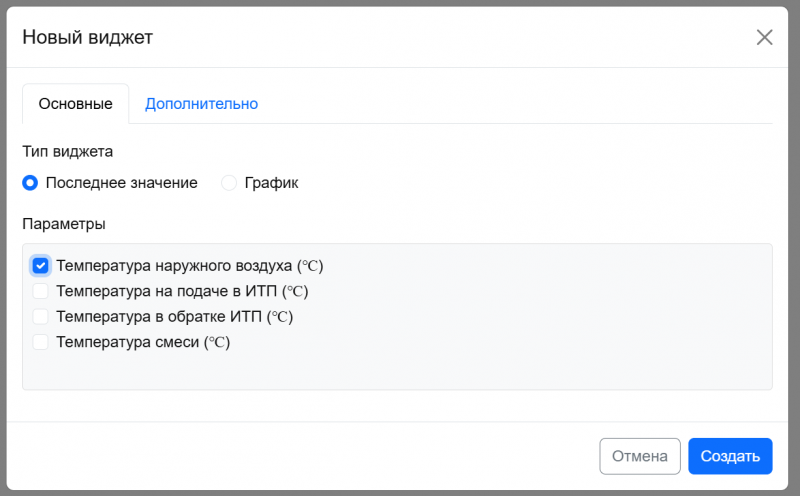The height and width of the screenshot is (496, 800).
Task: Tick the Температура в обратке ИТП checkbox
Action: pos(41,317)
